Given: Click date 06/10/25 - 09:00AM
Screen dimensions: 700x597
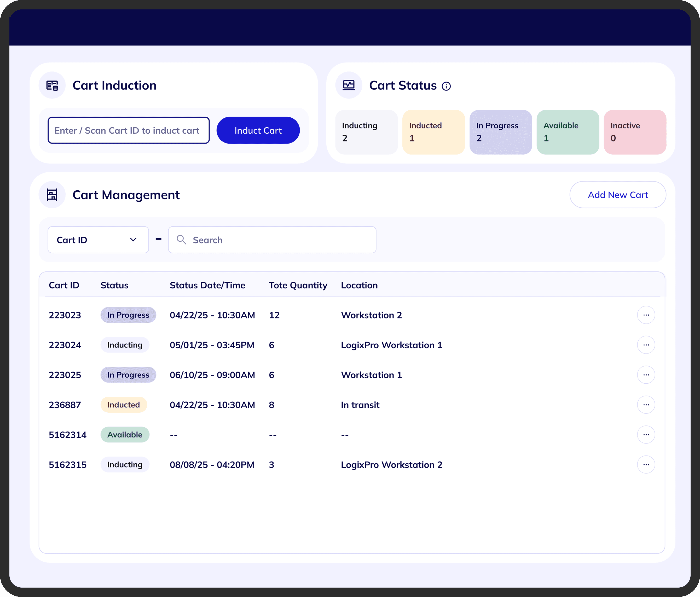Looking at the screenshot, I should (x=212, y=375).
